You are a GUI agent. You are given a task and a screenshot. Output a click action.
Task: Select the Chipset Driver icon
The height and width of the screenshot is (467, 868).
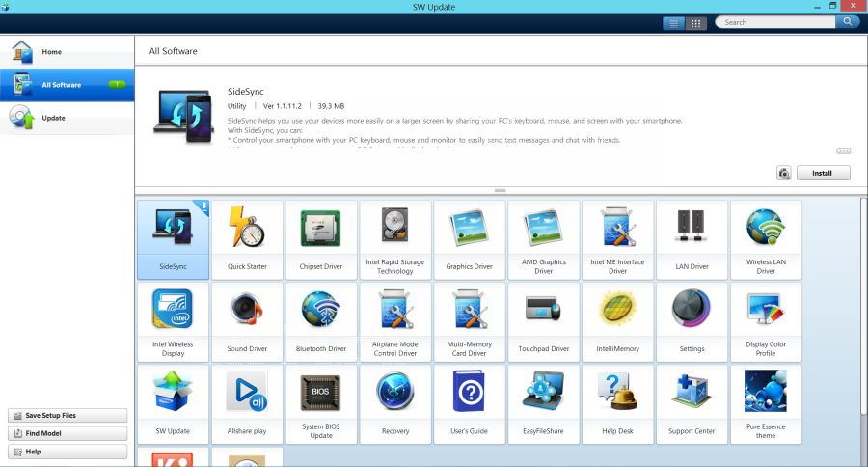pyautogui.click(x=321, y=239)
